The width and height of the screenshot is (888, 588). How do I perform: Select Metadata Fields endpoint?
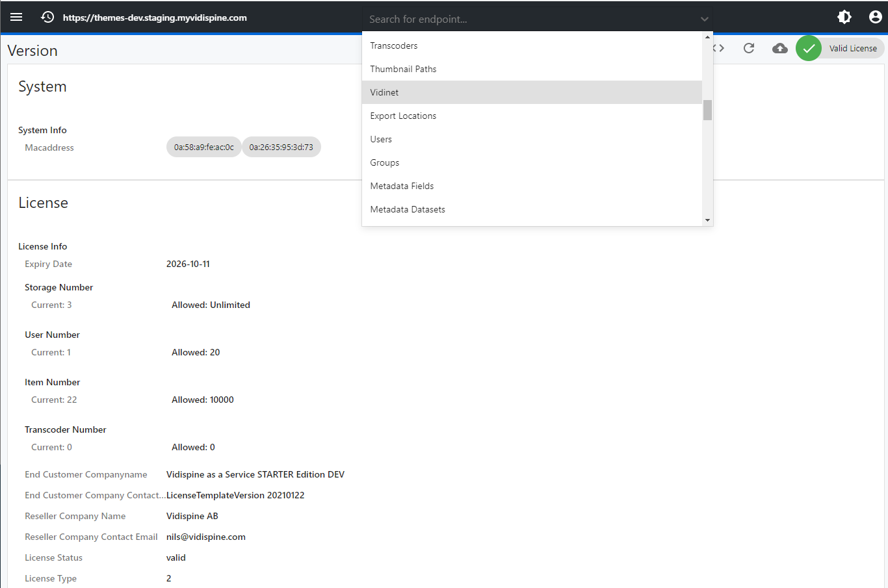click(x=402, y=186)
